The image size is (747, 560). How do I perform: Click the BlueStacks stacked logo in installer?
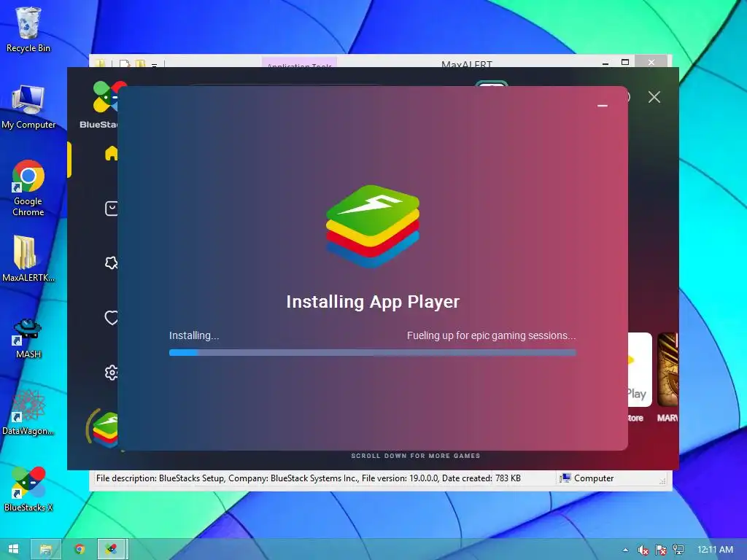click(x=373, y=226)
